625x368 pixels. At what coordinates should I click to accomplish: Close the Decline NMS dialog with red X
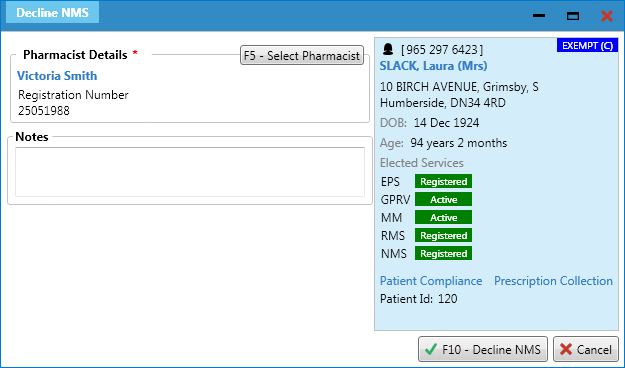point(607,16)
